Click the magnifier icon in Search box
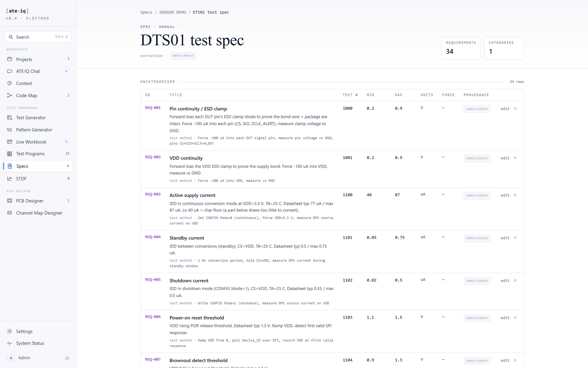588x368 pixels. [x=11, y=37]
